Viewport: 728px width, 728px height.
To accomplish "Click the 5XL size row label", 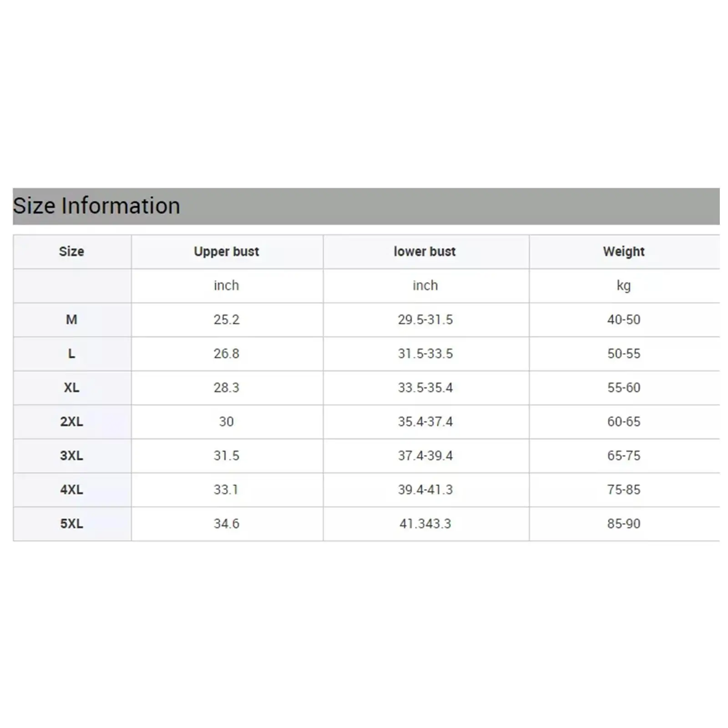I will pyautogui.click(x=71, y=524).
